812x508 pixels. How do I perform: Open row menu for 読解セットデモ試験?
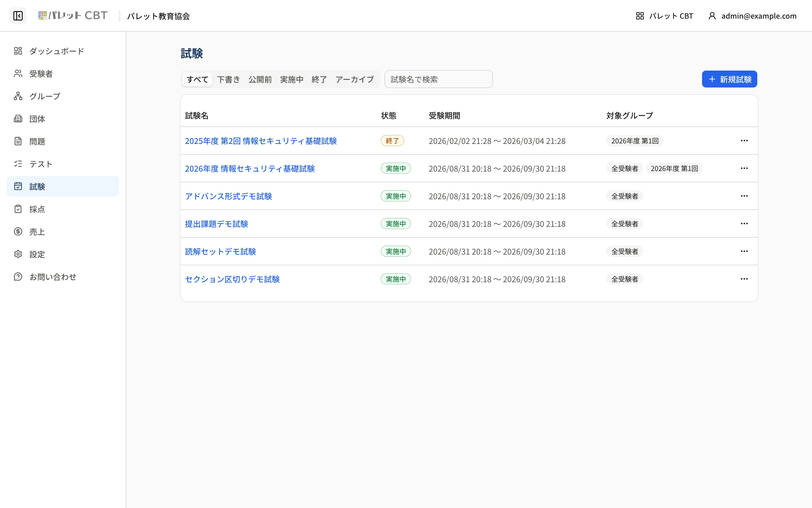(744, 251)
